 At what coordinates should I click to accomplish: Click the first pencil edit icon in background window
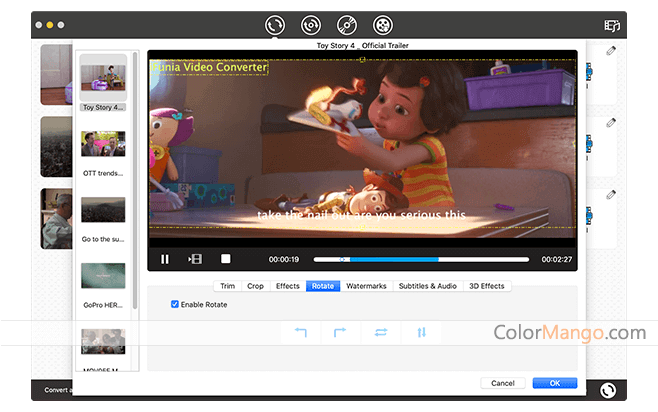click(611, 51)
